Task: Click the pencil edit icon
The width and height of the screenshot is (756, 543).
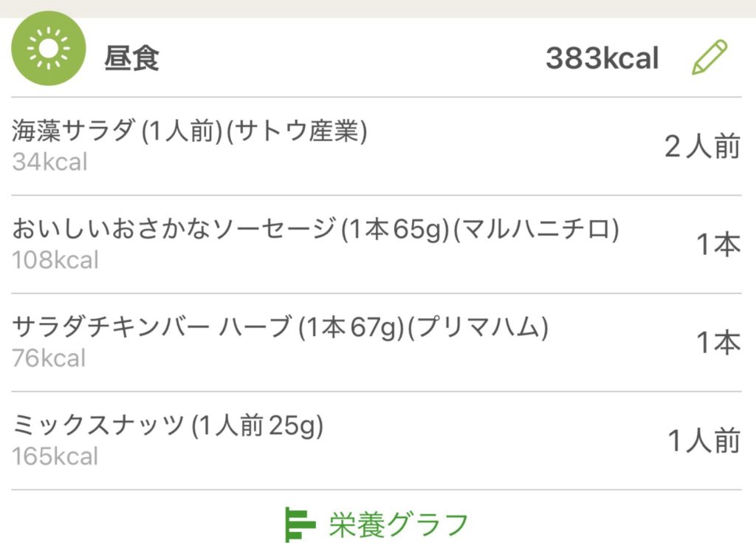Action: point(709,58)
